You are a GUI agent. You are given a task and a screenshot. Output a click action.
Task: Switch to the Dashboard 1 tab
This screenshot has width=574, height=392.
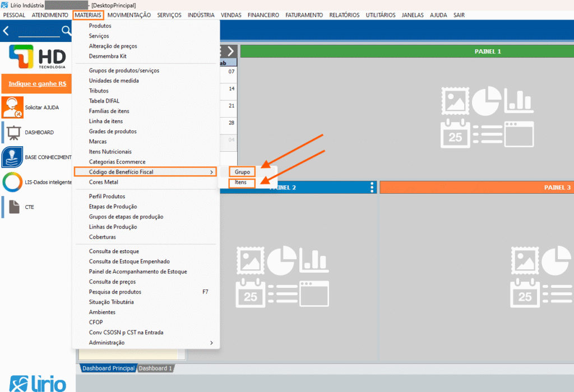click(155, 368)
